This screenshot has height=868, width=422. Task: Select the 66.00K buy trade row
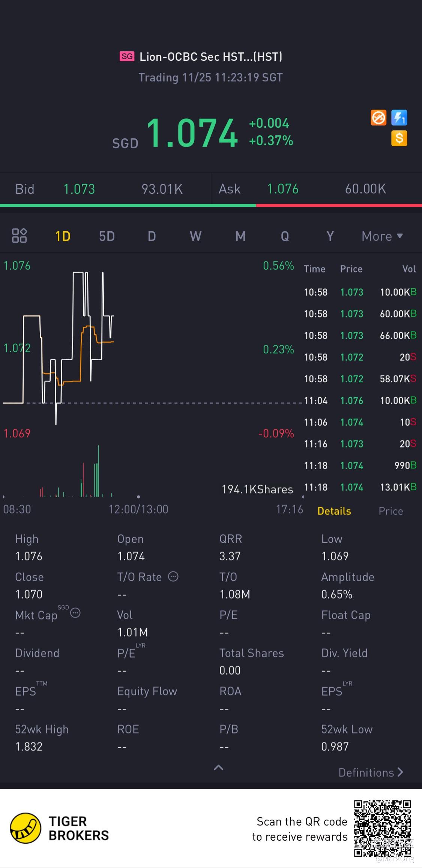(360, 335)
